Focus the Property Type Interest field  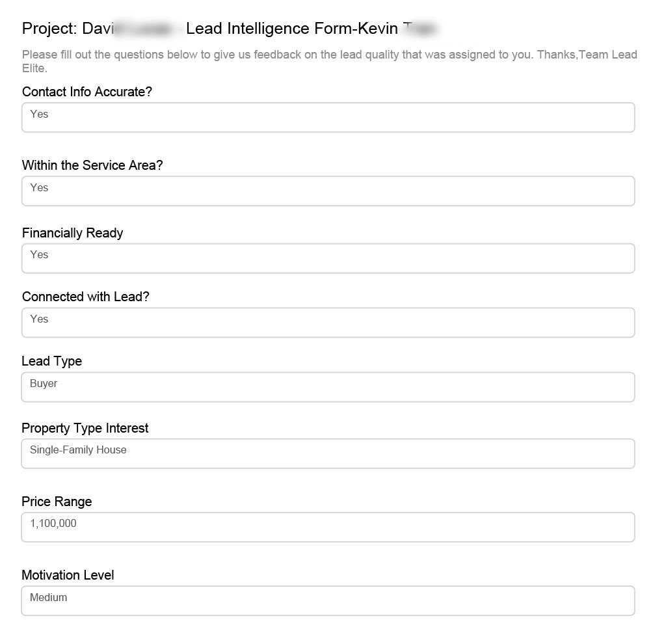point(328,453)
